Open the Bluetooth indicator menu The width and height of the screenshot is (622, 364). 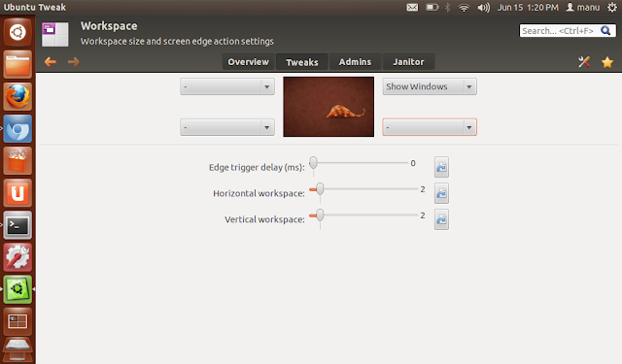447,7
